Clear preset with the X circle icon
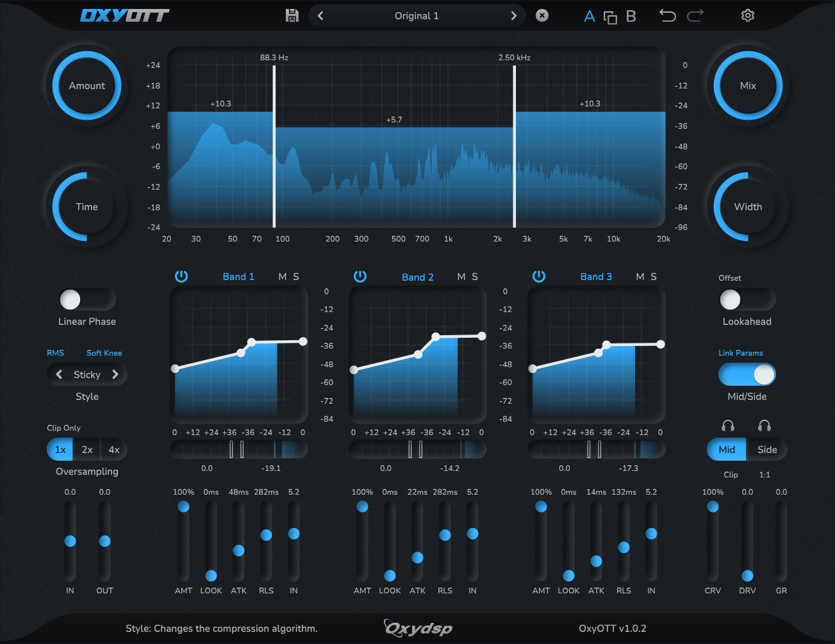 (542, 15)
